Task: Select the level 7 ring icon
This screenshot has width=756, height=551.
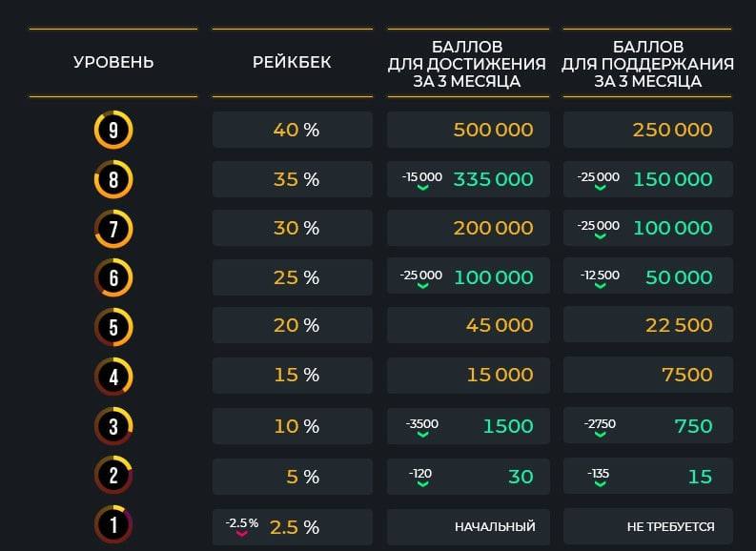Action: [113, 229]
